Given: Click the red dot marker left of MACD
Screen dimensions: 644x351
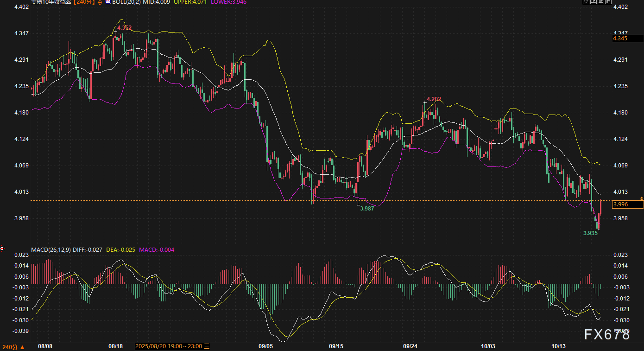Looking at the screenshot, I should point(2,249).
